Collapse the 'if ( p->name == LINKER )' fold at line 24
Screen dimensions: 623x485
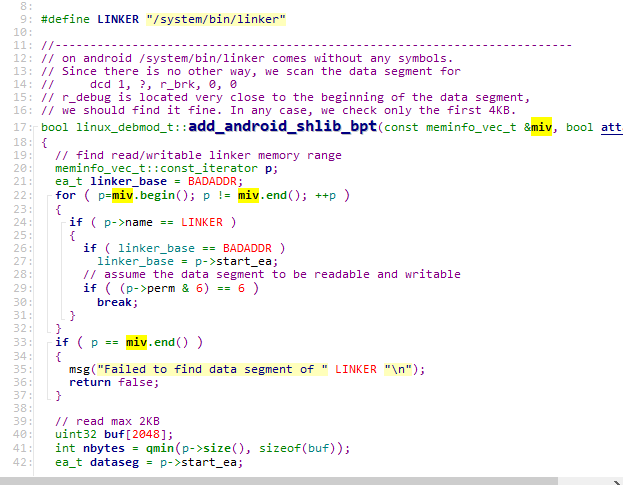tap(63, 222)
